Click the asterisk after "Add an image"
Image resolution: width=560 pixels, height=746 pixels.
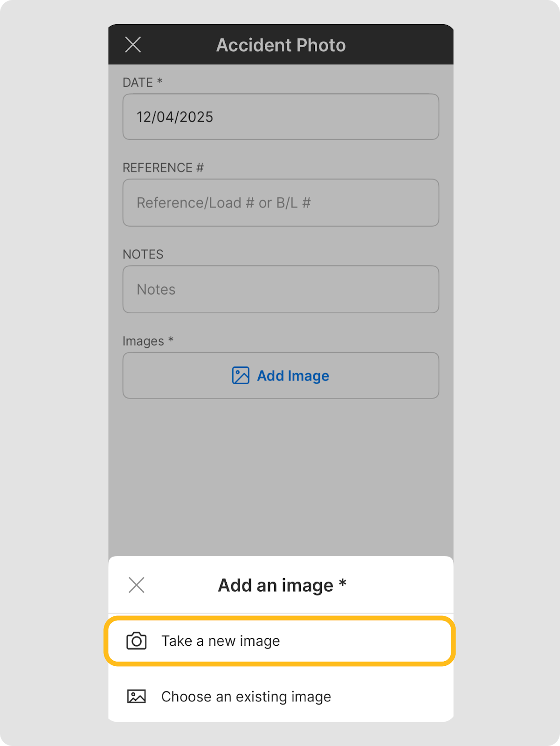pyautogui.click(x=343, y=583)
